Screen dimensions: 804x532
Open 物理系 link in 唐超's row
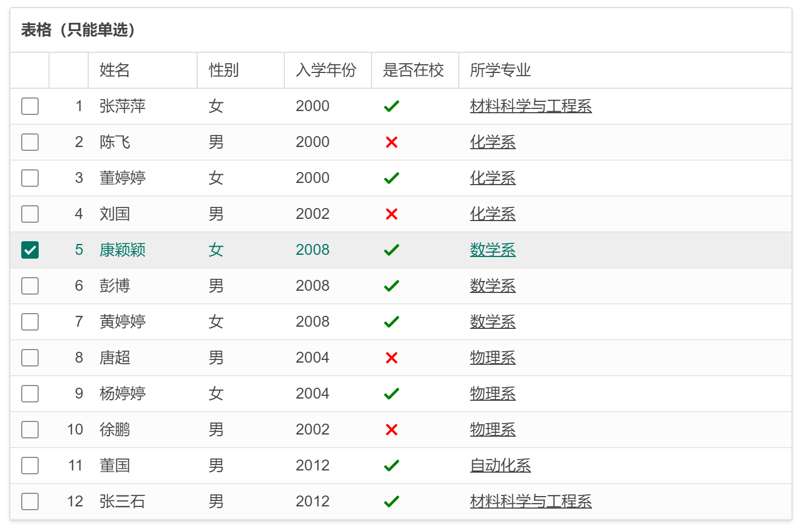click(493, 358)
